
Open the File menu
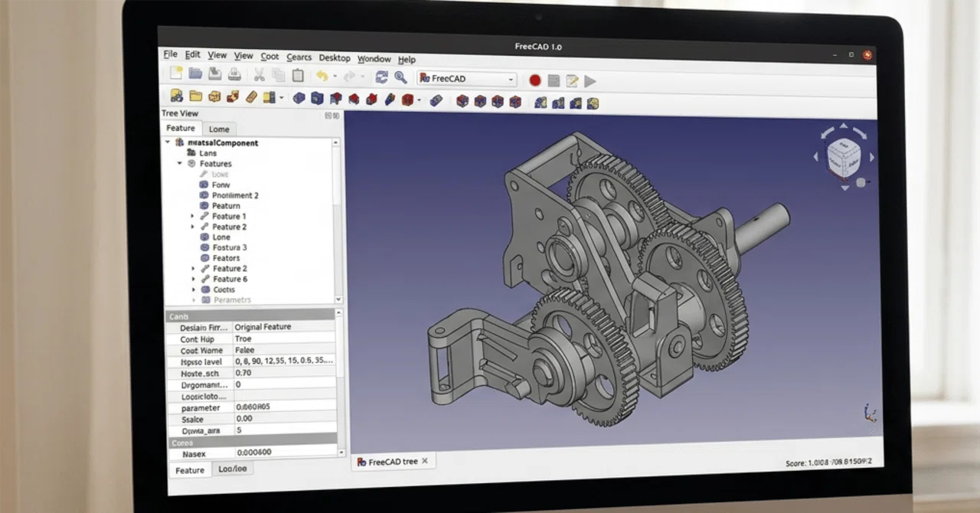pos(170,54)
